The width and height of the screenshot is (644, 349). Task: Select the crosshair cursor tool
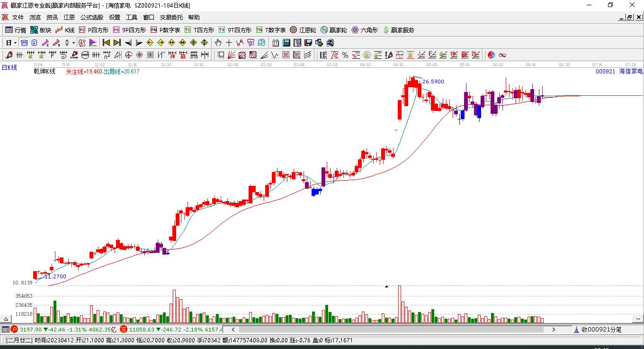click(229, 43)
